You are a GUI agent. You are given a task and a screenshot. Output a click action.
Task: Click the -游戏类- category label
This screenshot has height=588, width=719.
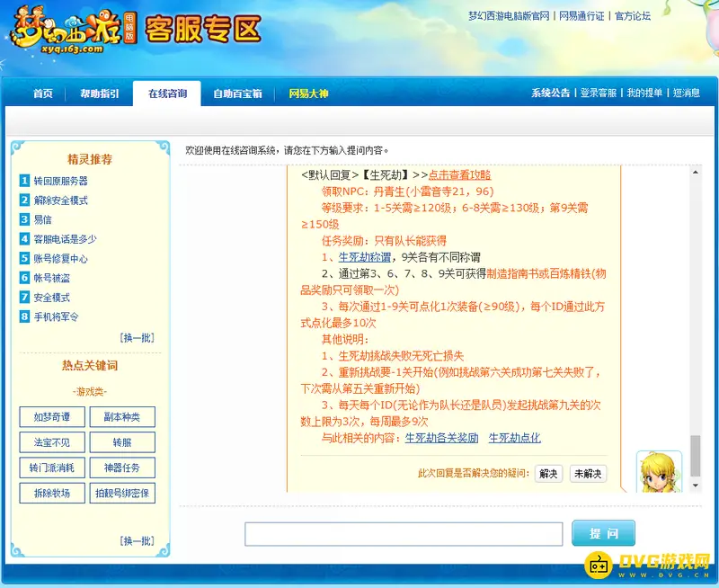point(90,392)
